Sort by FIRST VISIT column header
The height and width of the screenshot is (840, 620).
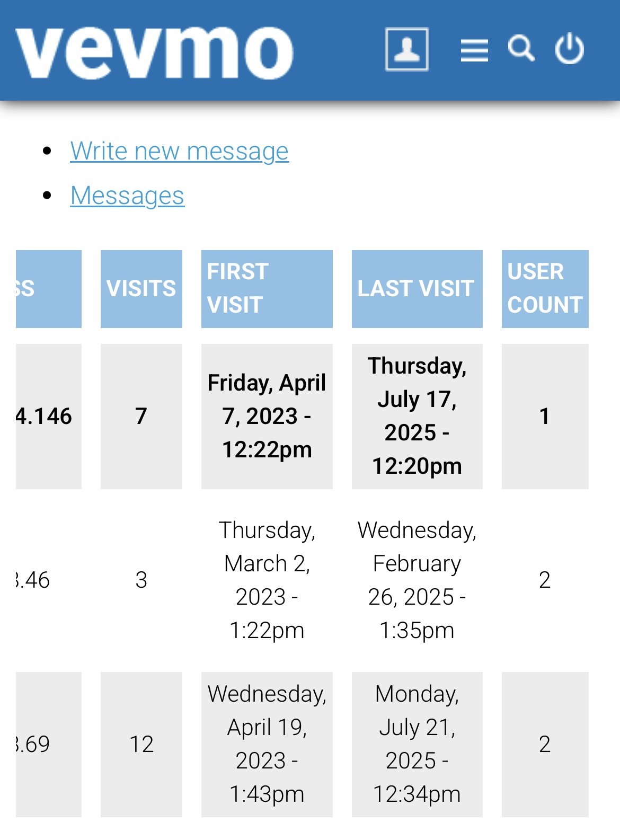tap(267, 289)
